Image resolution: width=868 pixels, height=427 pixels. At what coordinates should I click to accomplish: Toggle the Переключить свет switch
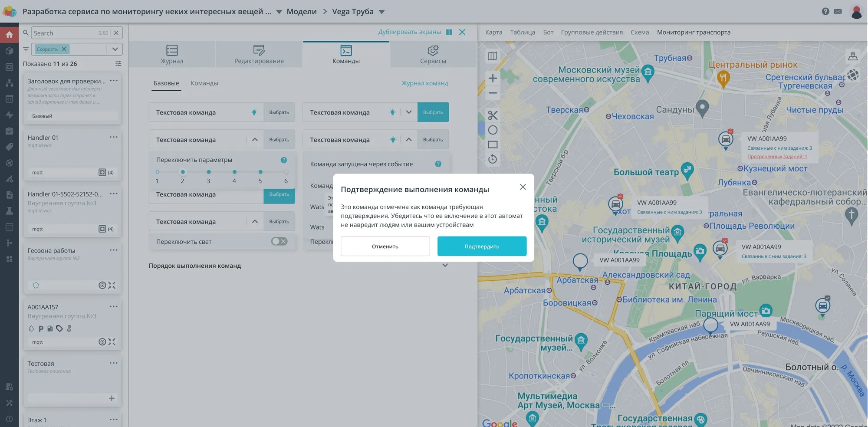click(x=279, y=241)
